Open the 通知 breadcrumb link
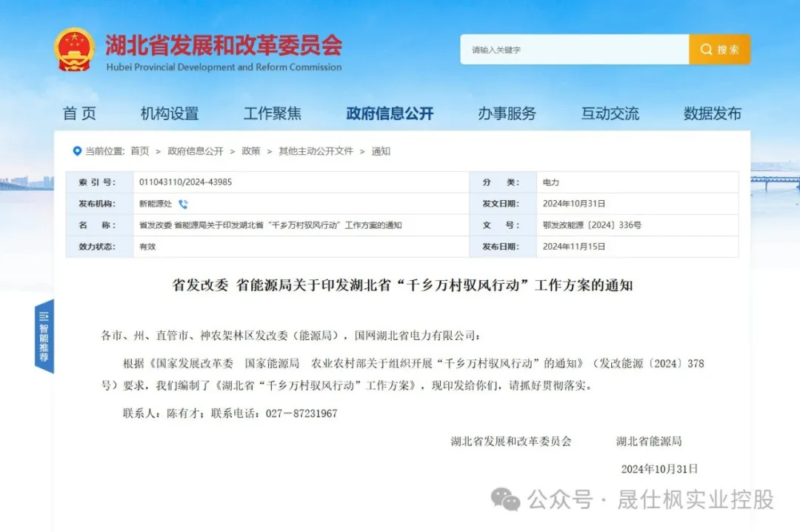The image size is (800, 532). tap(381, 151)
